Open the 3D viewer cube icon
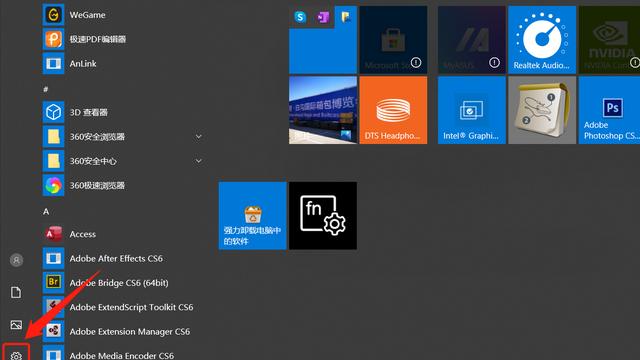This screenshot has width=640, height=360. click(53, 112)
